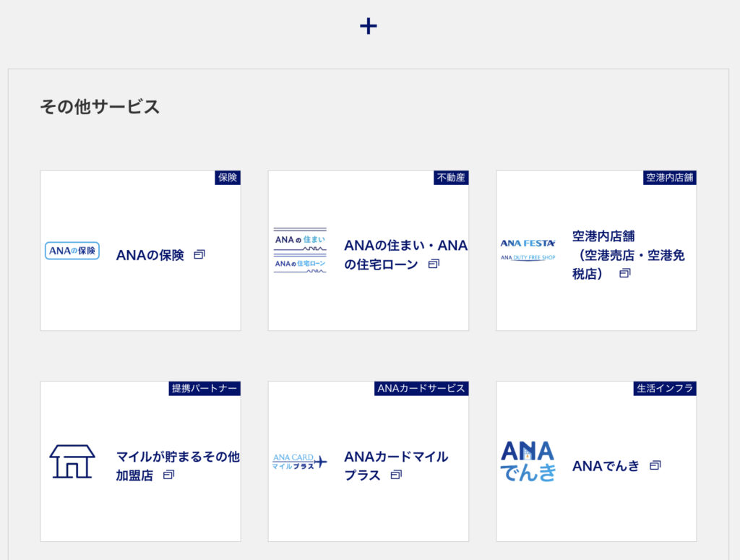This screenshot has width=740, height=560.
Task: Click the ANAの住まい logo image
Action: tap(300, 251)
